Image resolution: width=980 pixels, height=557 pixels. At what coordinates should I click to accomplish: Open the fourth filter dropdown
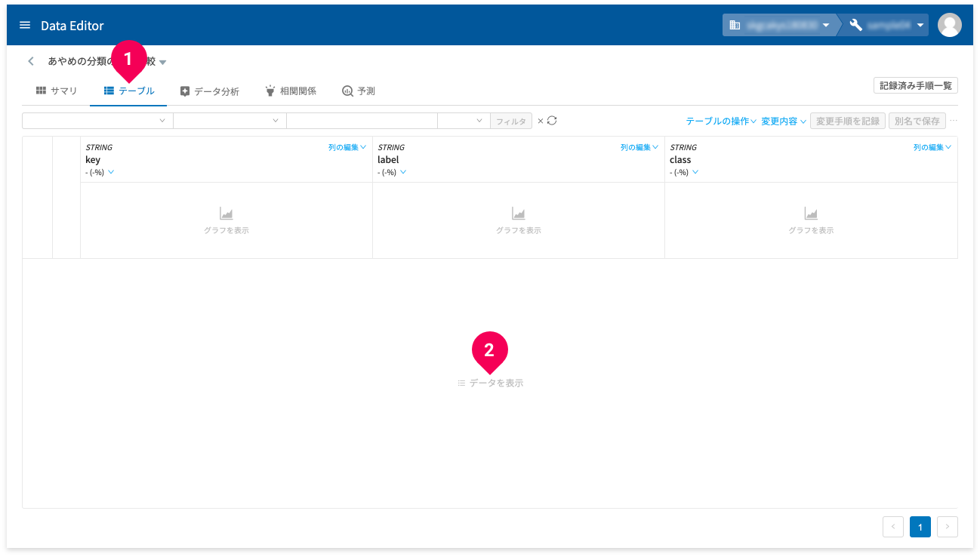click(464, 121)
